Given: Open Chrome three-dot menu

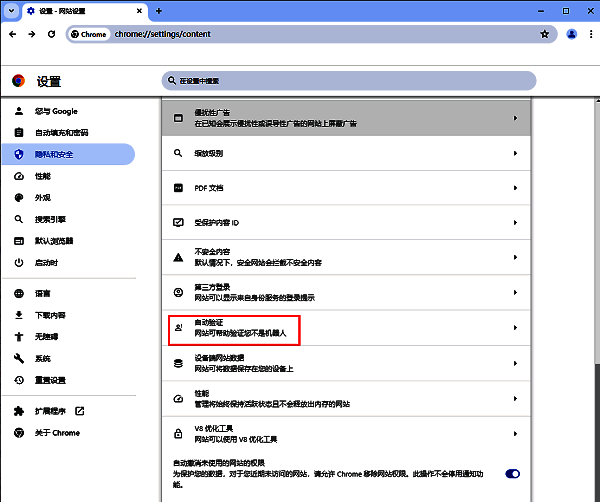Looking at the screenshot, I should tap(589, 34).
